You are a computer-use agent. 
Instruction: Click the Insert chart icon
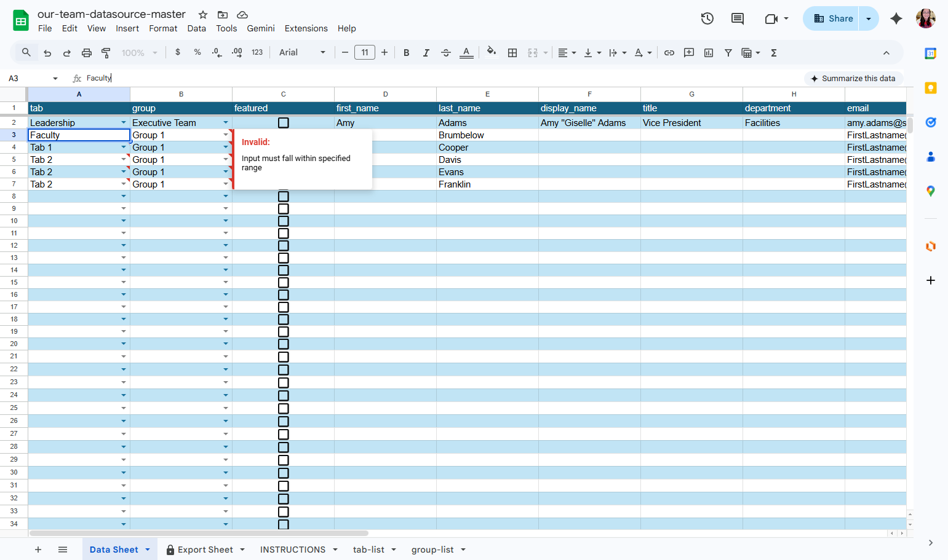point(709,53)
